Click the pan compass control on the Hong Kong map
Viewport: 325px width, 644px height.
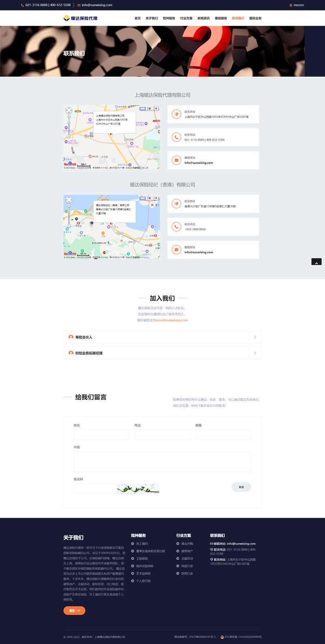pyautogui.click(x=69, y=200)
